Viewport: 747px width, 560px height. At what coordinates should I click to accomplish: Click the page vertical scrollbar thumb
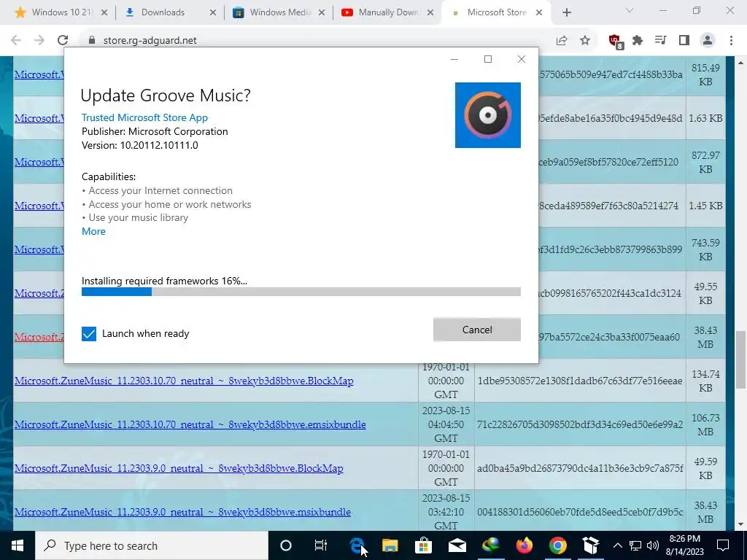741,359
